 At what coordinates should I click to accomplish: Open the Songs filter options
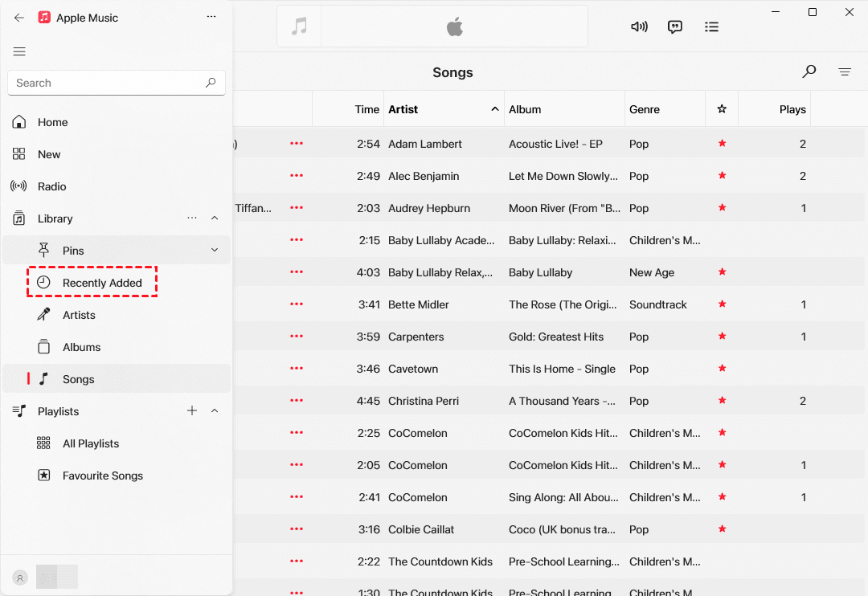(x=844, y=71)
